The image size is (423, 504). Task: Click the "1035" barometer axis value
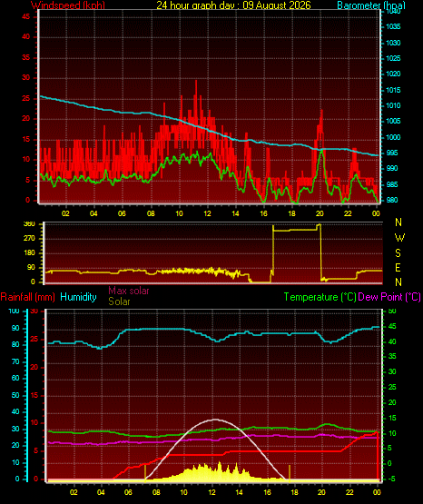[x=393, y=26]
